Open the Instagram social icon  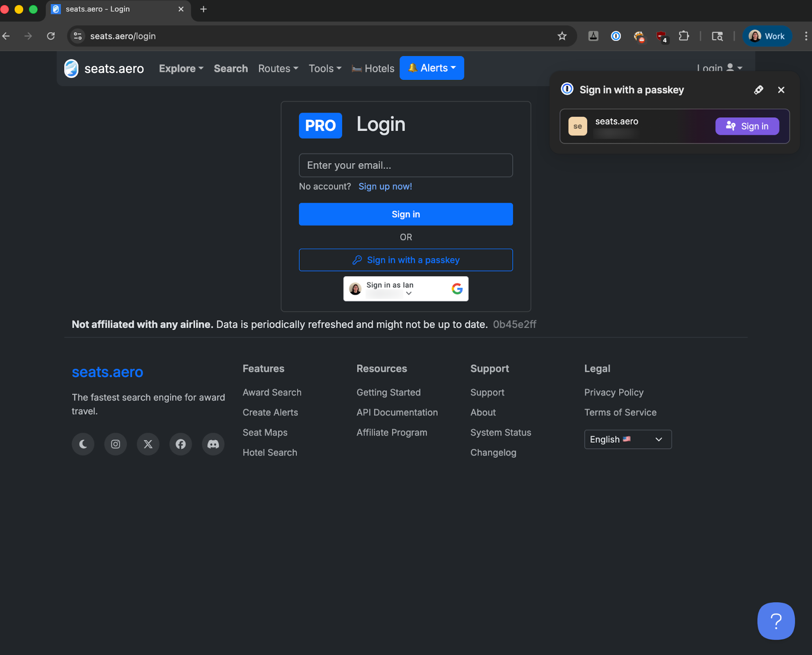click(116, 444)
